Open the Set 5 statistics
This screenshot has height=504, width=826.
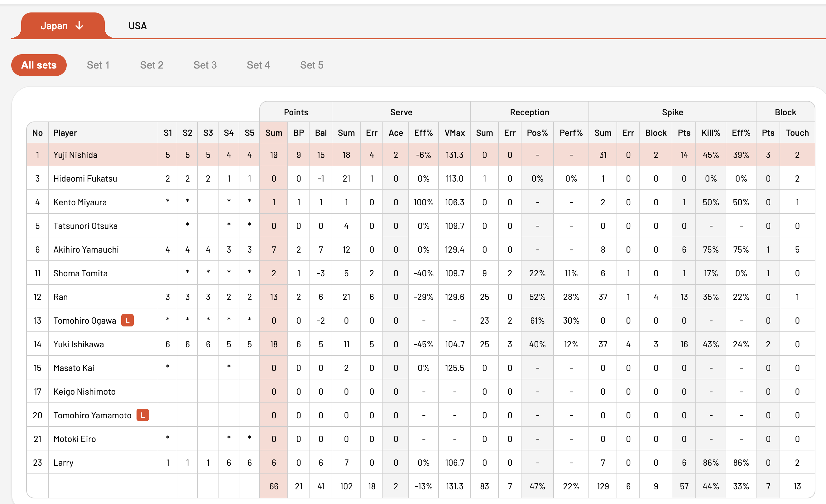coord(312,65)
